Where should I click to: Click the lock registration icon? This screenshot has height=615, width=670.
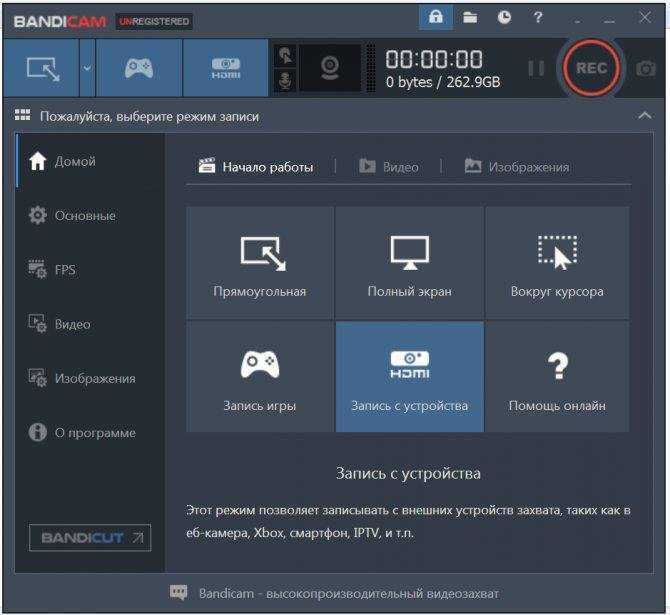435,18
